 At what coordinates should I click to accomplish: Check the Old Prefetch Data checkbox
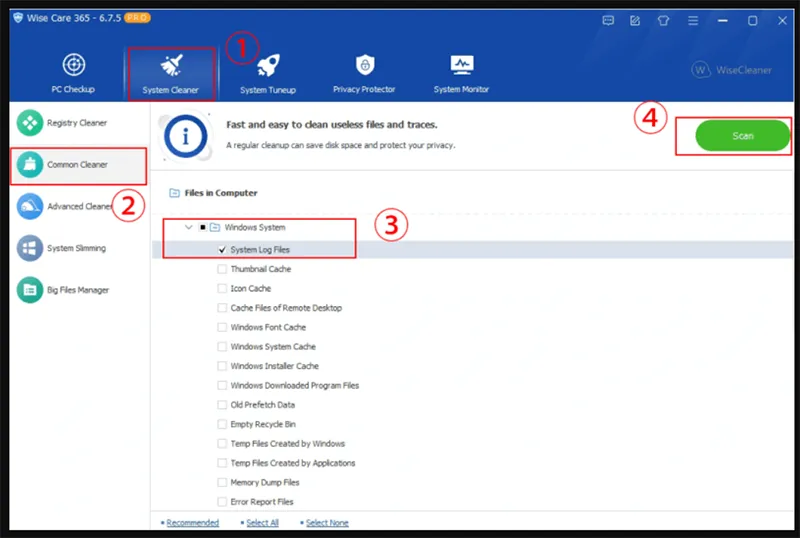pos(222,405)
